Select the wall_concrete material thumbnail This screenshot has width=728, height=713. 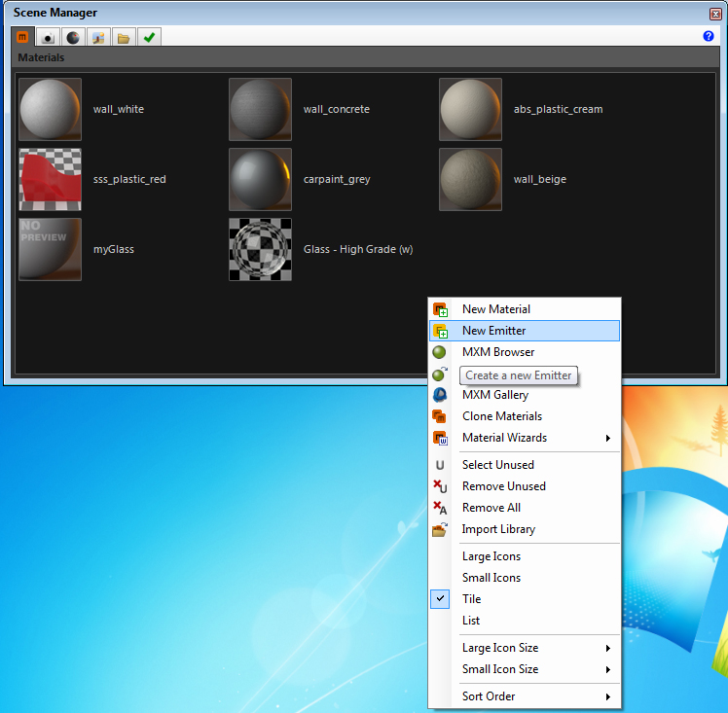click(261, 110)
